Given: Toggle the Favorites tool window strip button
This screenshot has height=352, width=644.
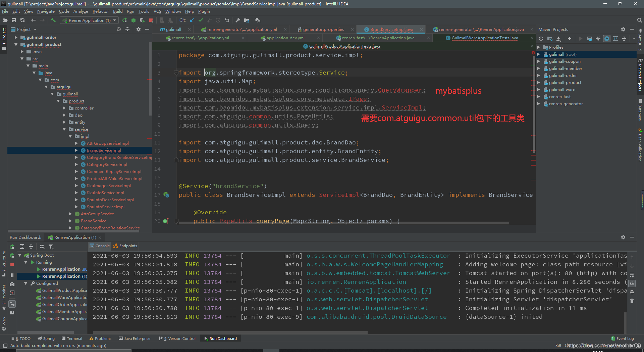Looking at the screenshot, I should (4, 297).
